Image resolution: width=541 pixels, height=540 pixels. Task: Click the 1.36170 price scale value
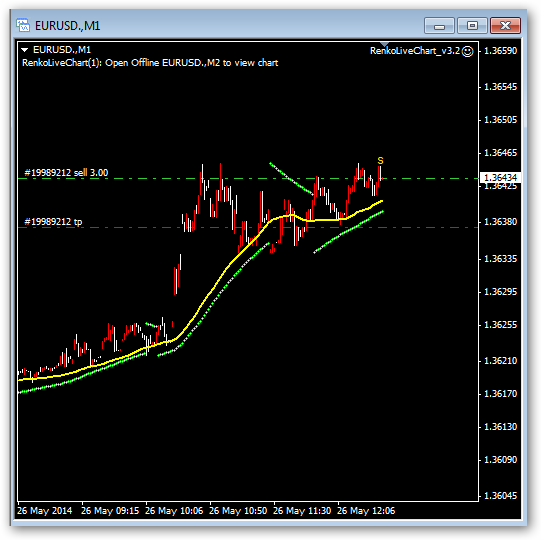pos(501,393)
